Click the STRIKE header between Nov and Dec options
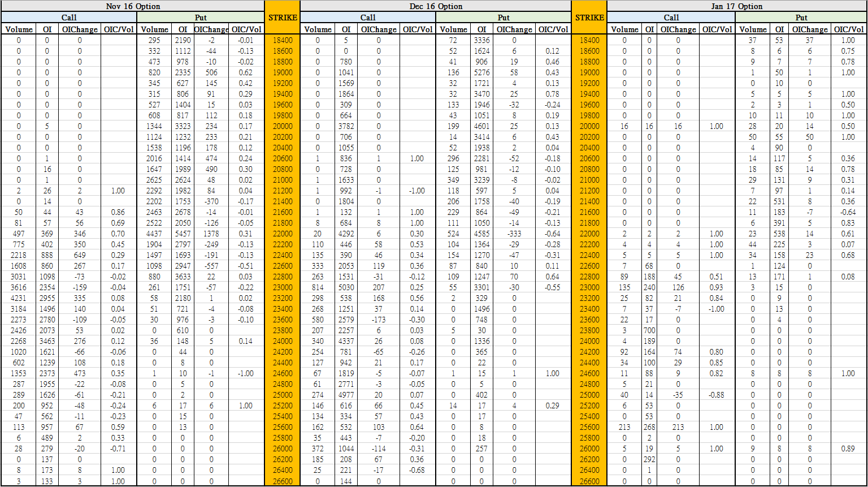 pyautogui.click(x=282, y=18)
